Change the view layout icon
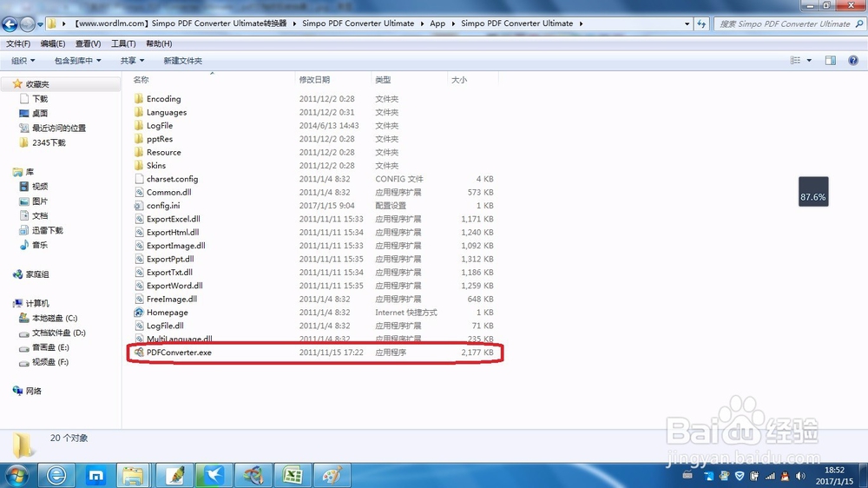868x488 pixels. 795,61
